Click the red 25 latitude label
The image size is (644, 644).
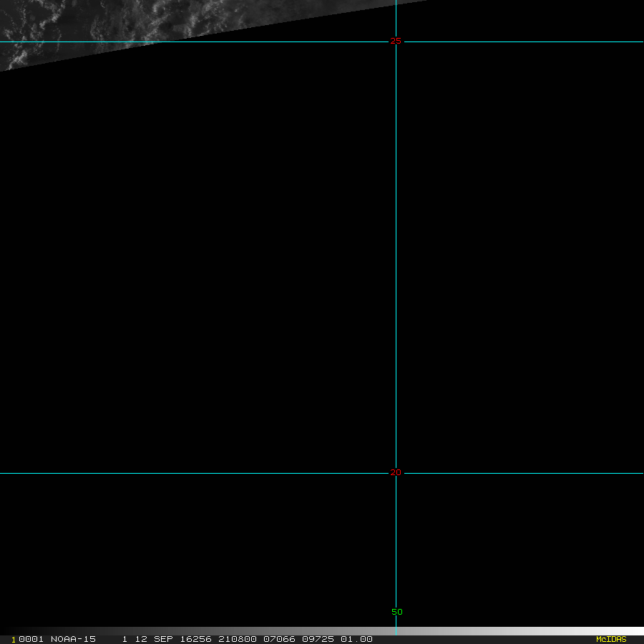coord(396,42)
